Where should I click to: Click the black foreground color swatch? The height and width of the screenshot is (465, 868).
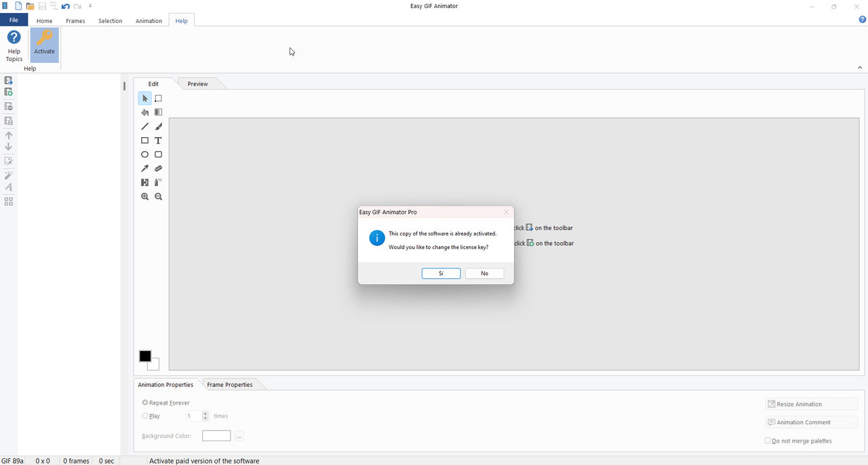point(144,356)
